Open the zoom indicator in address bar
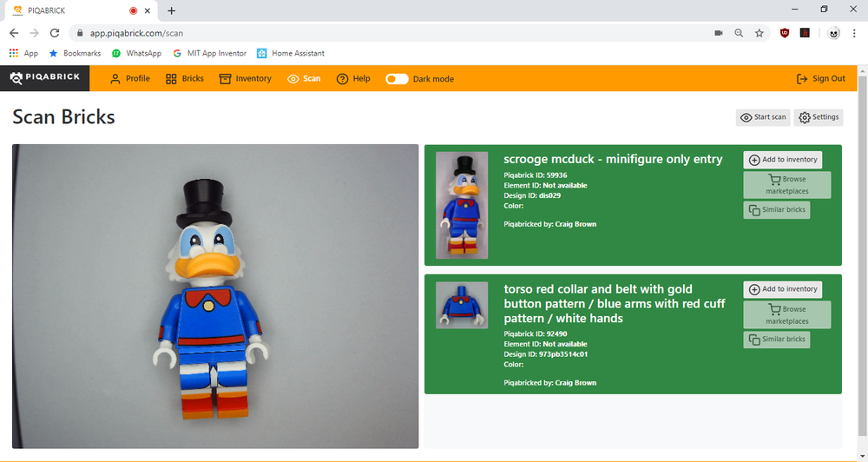Image resolution: width=868 pixels, height=462 pixels. (x=739, y=33)
